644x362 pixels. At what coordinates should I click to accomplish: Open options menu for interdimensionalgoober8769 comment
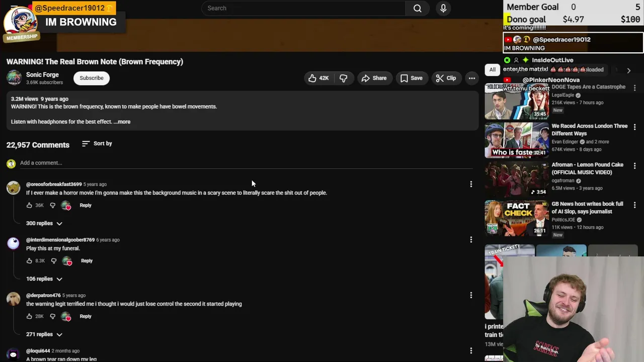(x=471, y=240)
